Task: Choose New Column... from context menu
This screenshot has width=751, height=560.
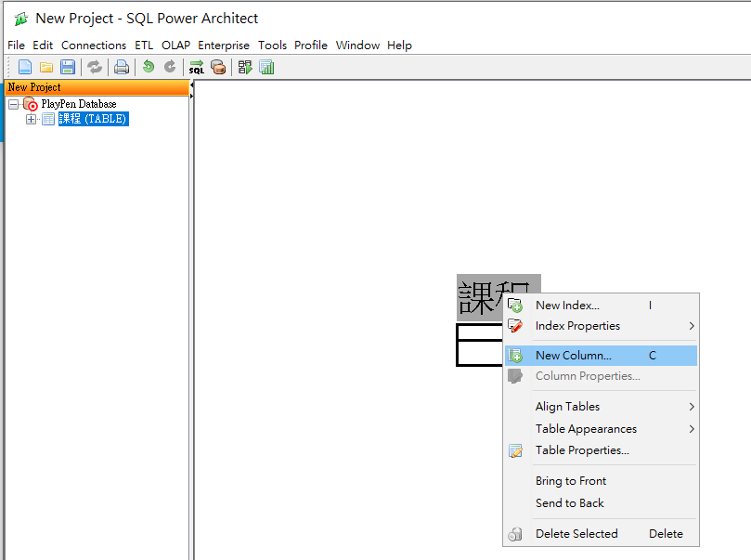Action: [x=602, y=356]
